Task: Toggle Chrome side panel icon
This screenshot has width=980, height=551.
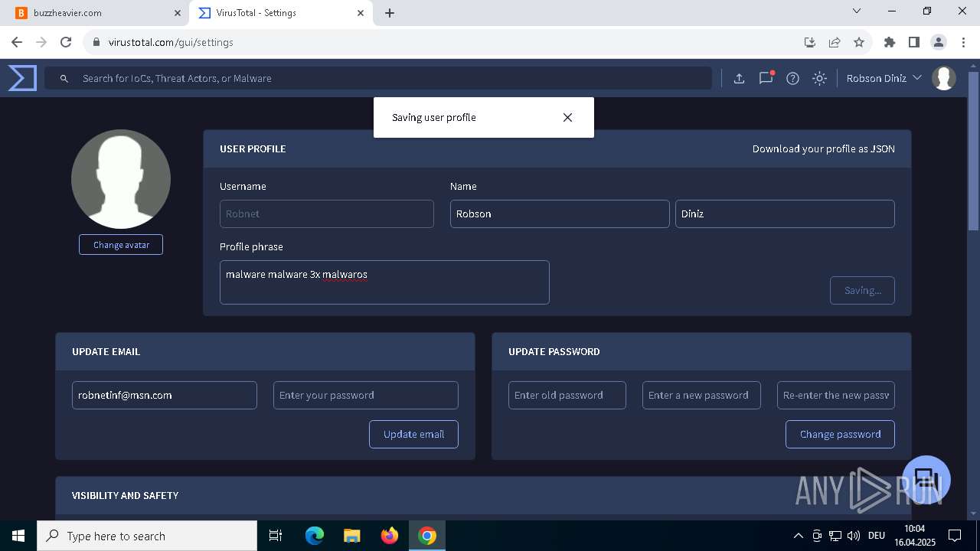Action: pyautogui.click(x=914, y=42)
